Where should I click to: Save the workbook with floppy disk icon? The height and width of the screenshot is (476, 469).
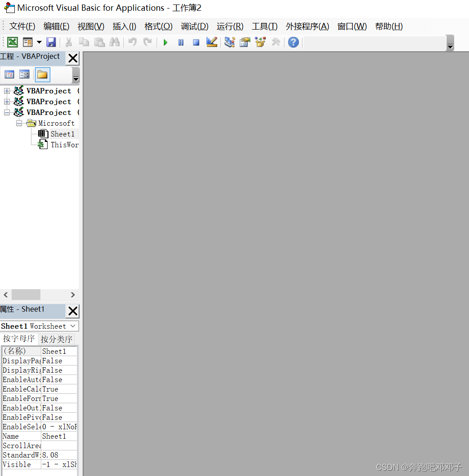[x=51, y=42]
